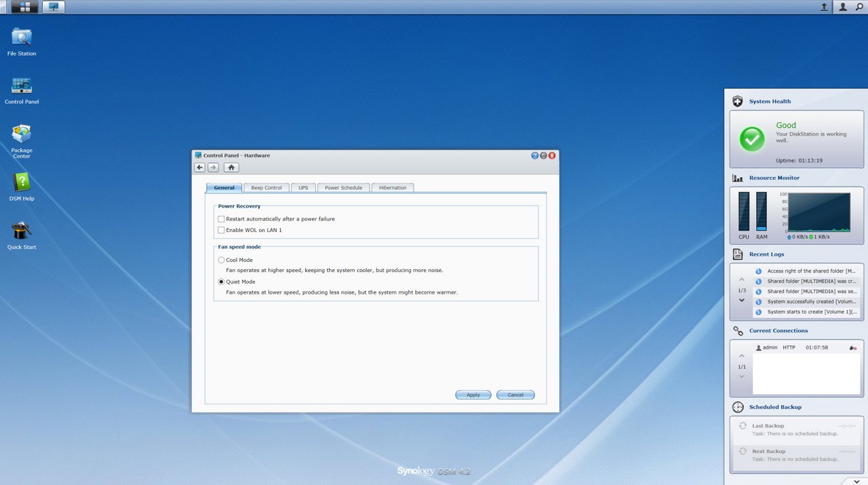Click the Next Backup refresh icon
Viewport: 868px width, 485px height.
743,451
